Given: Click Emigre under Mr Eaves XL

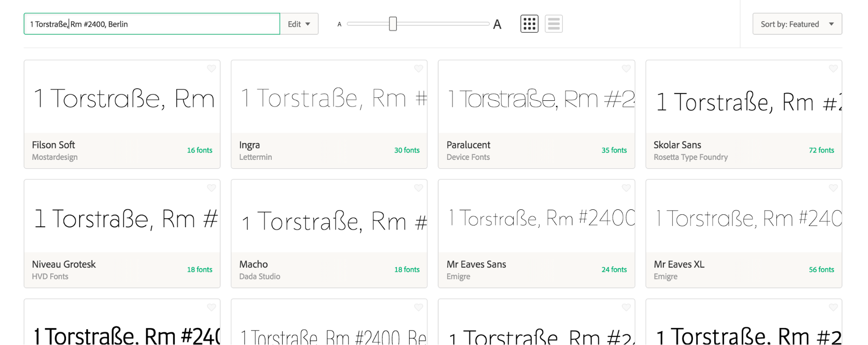Looking at the screenshot, I should 666,277.
